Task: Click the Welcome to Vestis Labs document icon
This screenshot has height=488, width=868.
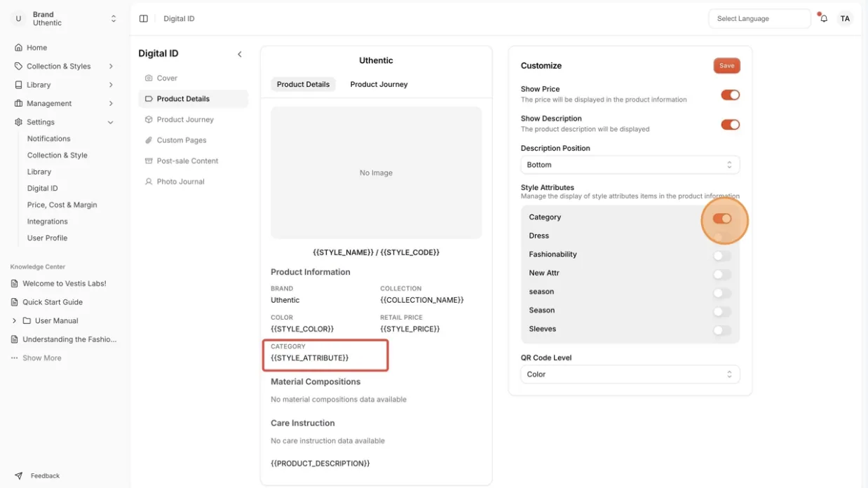Action: click(15, 284)
